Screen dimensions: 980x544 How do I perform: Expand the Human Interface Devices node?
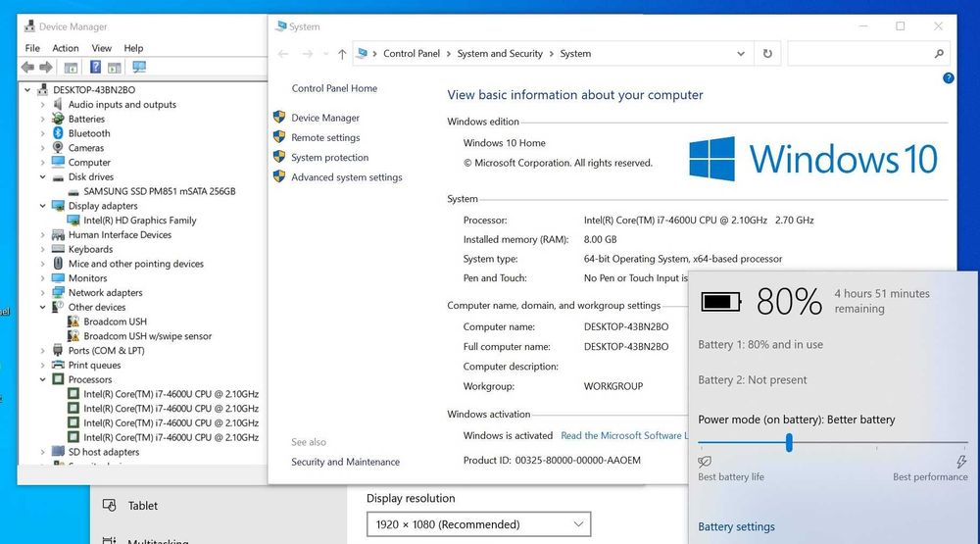click(42, 234)
